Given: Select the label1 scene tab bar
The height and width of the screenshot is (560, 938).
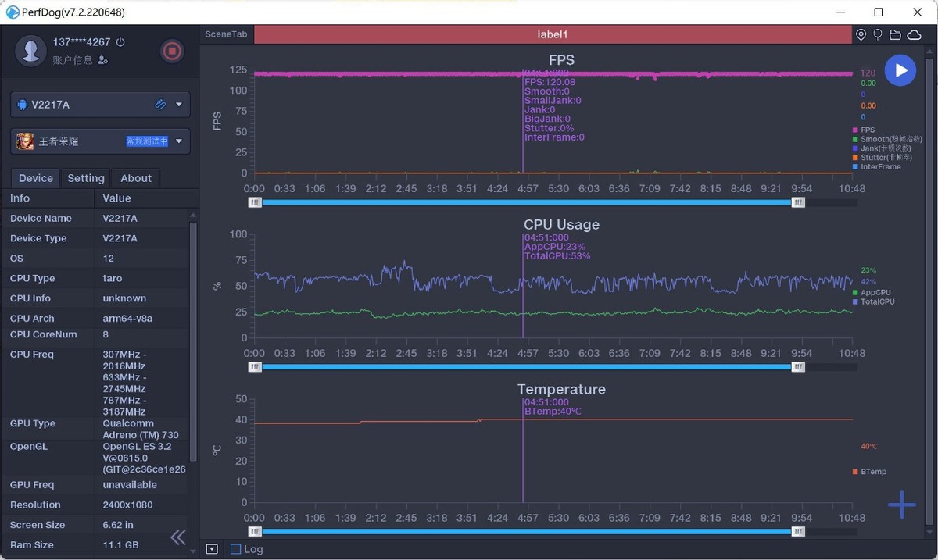Looking at the screenshot, I should pyautogui.click(x=552, y=35).
